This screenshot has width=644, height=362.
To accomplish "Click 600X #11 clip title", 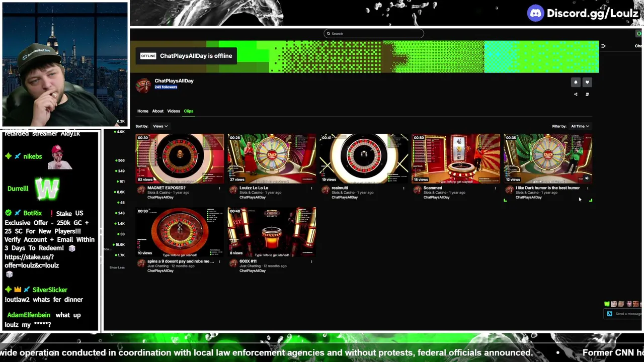I will 248,261.
